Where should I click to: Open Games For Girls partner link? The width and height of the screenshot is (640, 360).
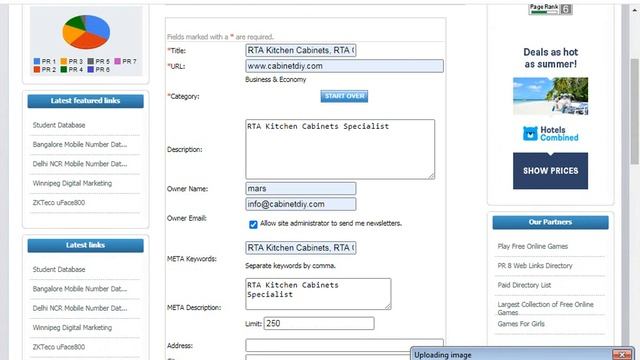(x=521, y=324)
